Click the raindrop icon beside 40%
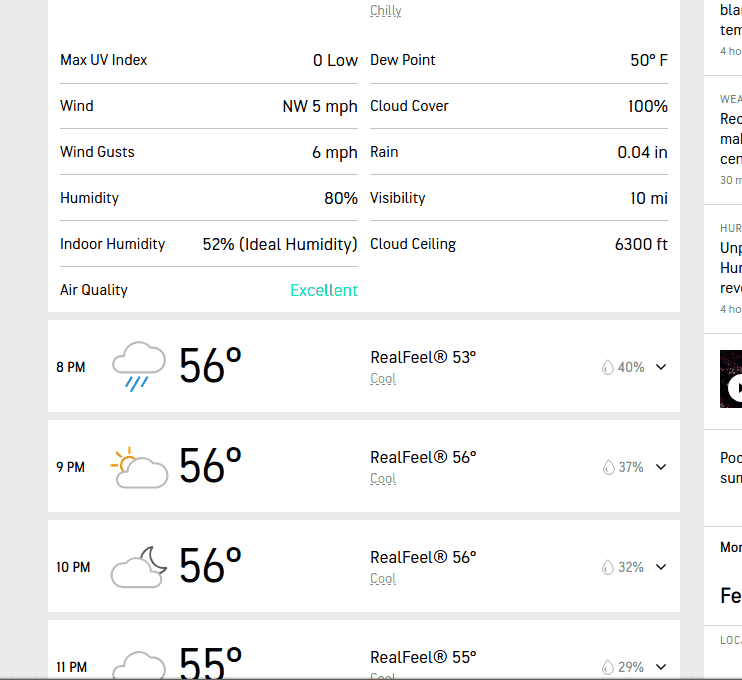 pyautogui.click(x=608, y=367)
